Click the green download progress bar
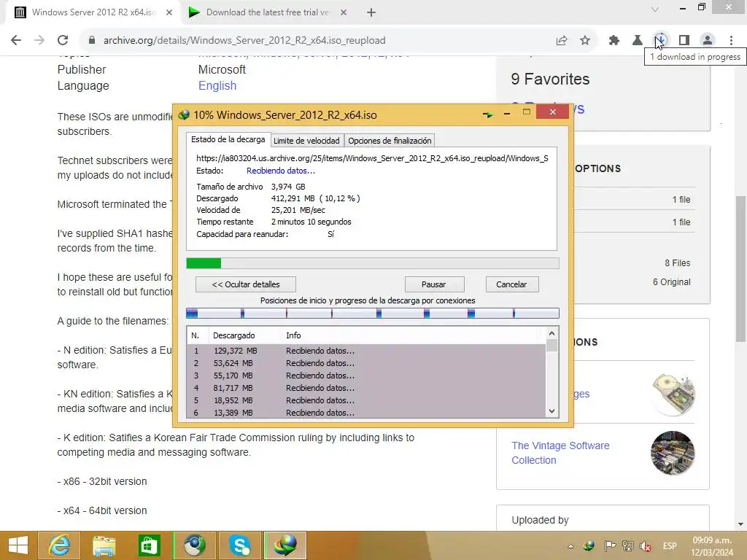The image size is (747, 560). 373,263
